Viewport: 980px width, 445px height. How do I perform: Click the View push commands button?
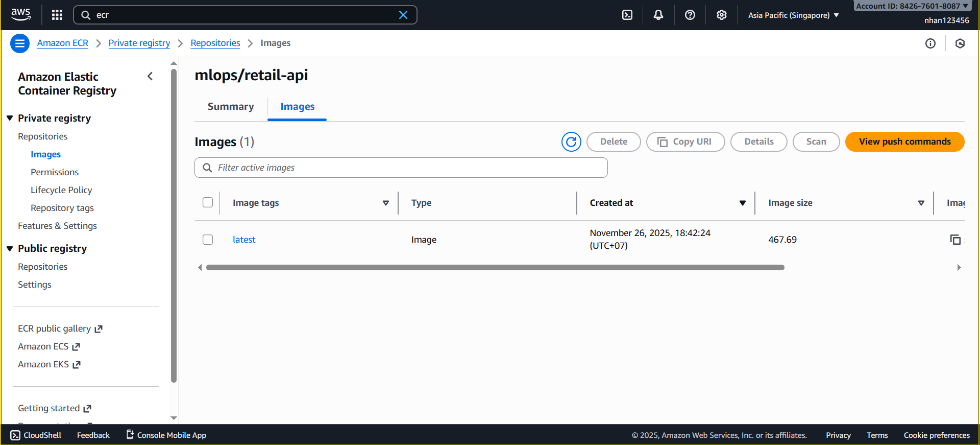(x=904, y=142)
